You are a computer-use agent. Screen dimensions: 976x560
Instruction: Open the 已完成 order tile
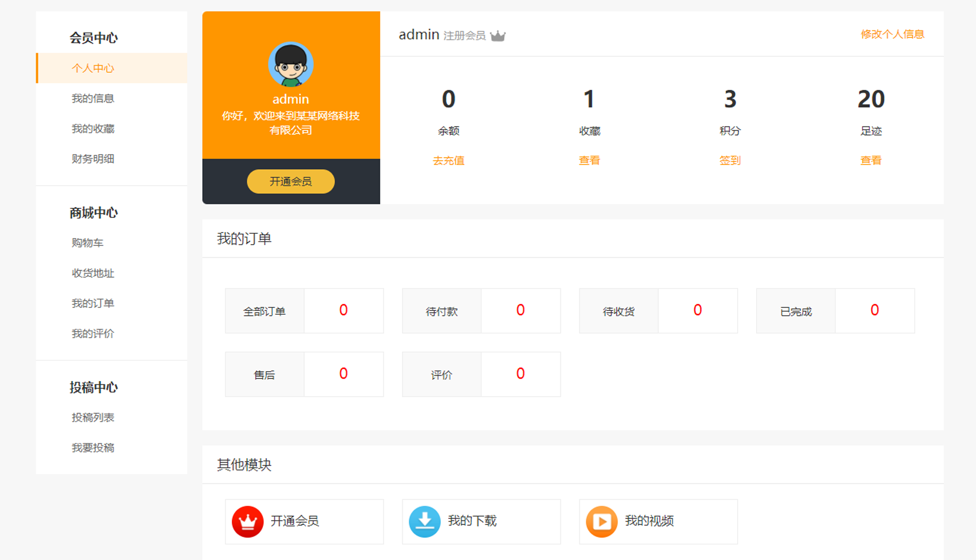point(836,311)
